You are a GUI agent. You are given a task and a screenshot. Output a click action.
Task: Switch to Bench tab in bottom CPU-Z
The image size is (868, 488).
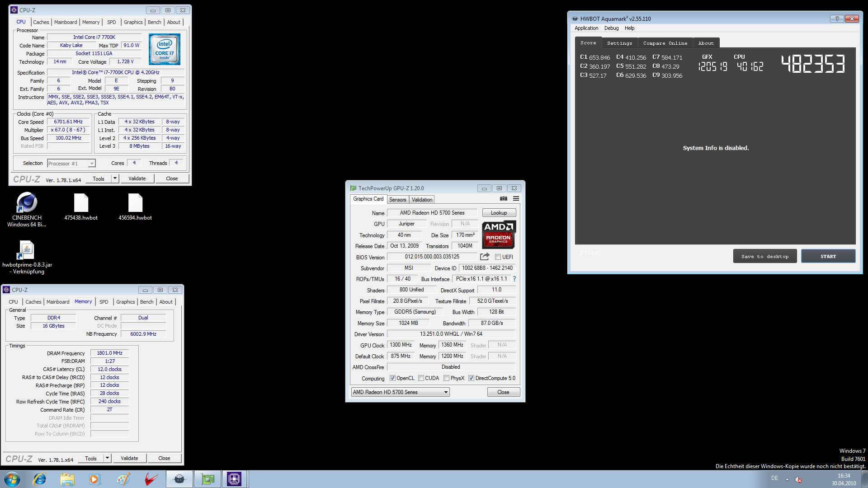[x=146, y=302]
